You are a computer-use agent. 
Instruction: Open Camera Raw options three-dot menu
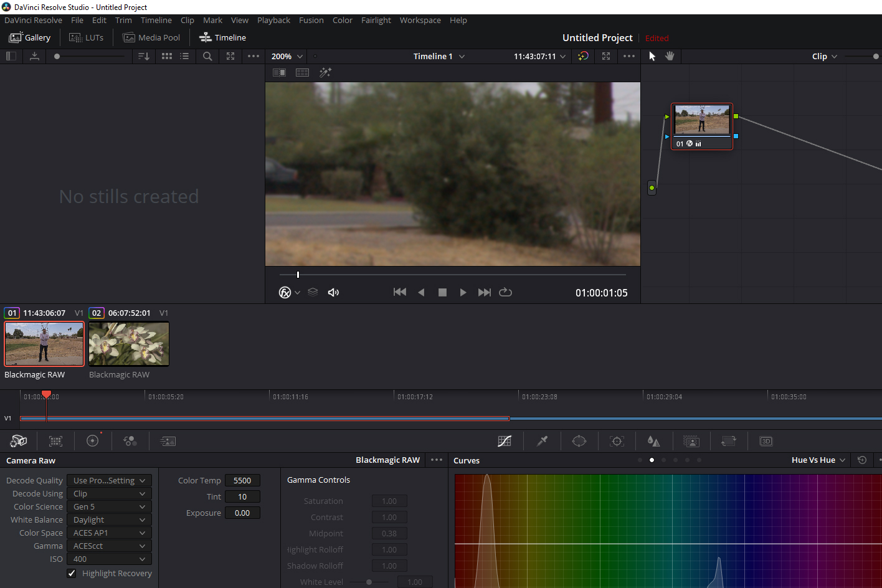[x=437, y=460]
